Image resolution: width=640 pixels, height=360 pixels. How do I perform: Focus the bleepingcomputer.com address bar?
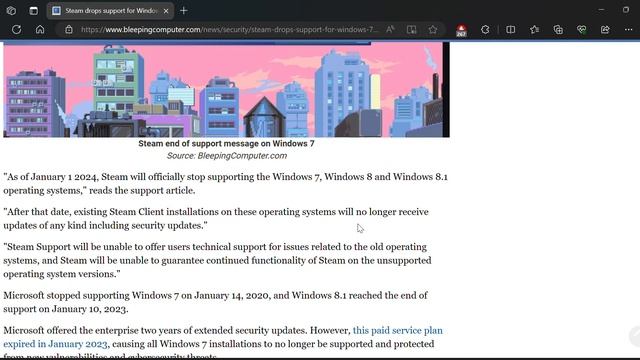coord(229,29)
